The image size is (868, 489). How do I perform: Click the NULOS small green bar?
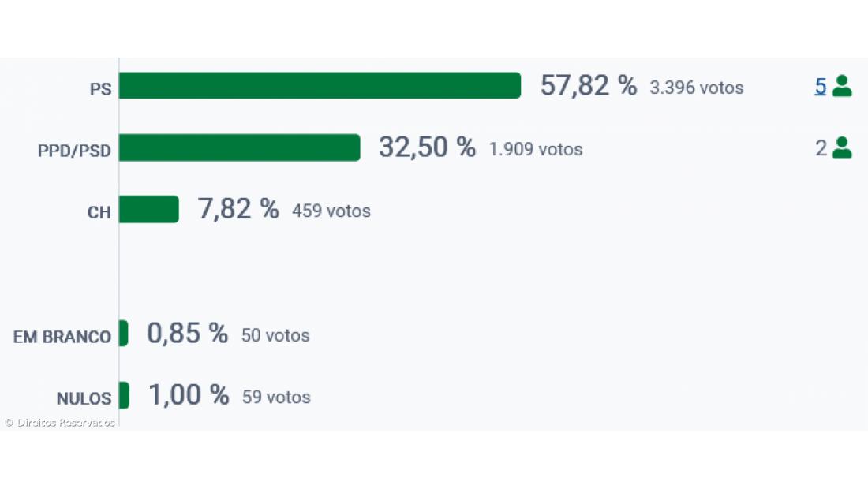coord(124,395)
